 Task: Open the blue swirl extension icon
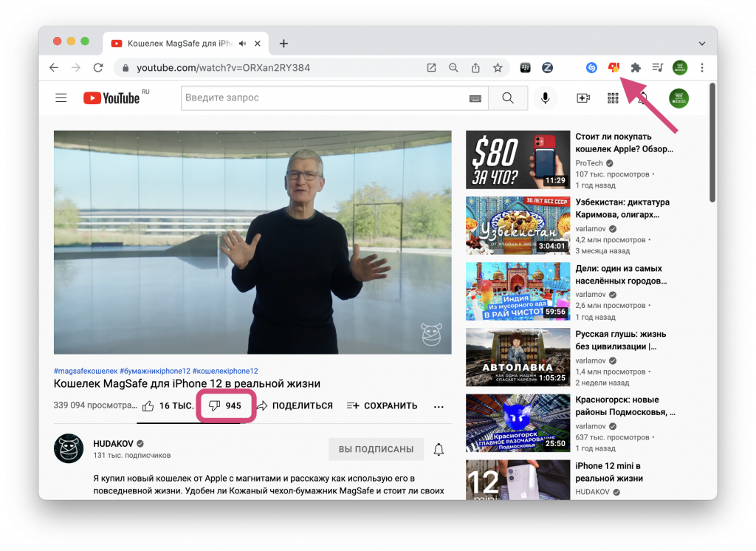coord(591,68)
